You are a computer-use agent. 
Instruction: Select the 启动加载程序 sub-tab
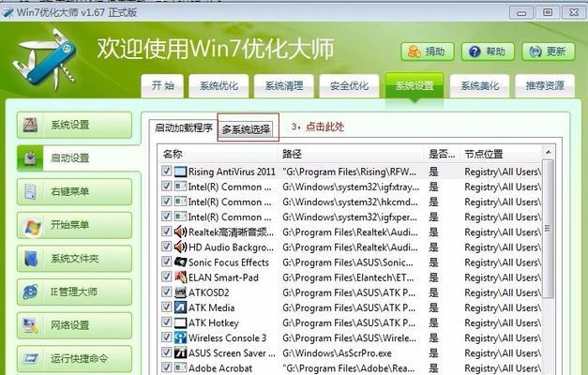click(x=184, y=128)
